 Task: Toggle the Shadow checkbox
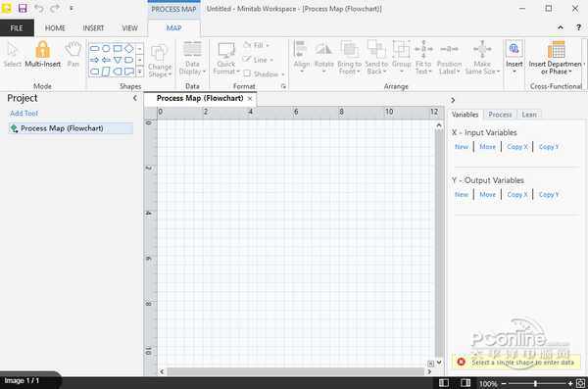pyautogui.click(x=247, y=73)
